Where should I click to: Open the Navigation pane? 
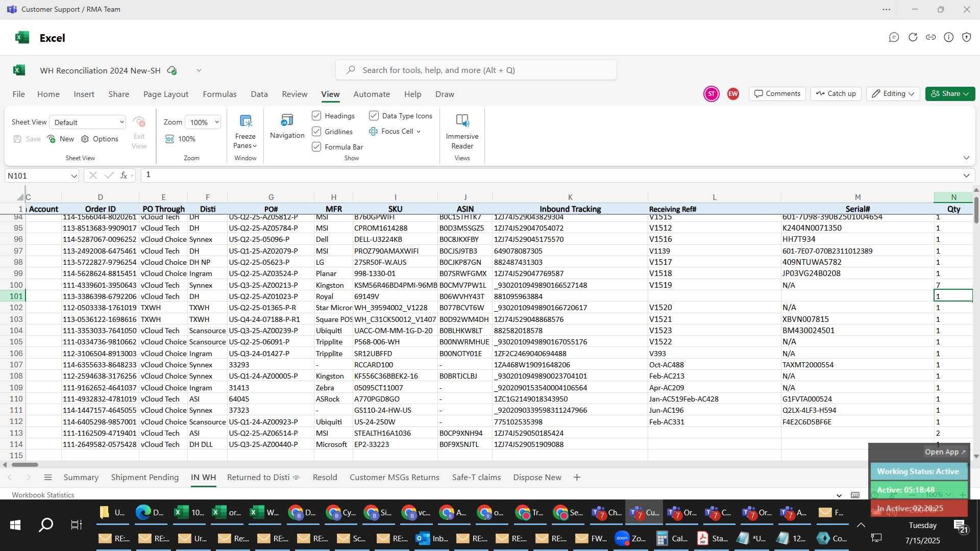click(x=287, y=126)
